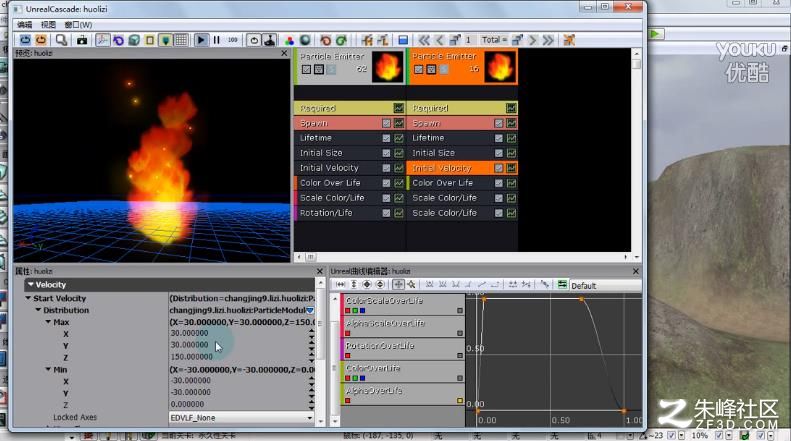791x441 pixels.
Task: Click the wireframe sphere icon
Action: [305, 40]
